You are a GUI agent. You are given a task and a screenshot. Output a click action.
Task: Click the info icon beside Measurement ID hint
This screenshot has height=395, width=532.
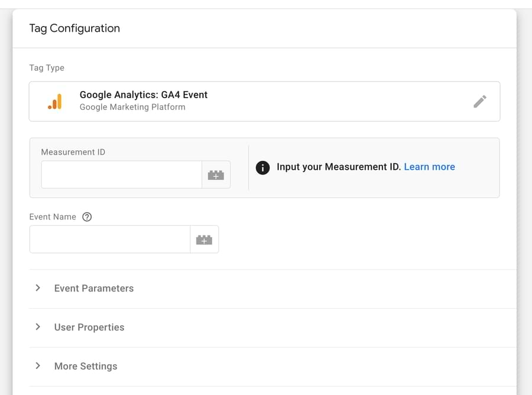(262, 167)
